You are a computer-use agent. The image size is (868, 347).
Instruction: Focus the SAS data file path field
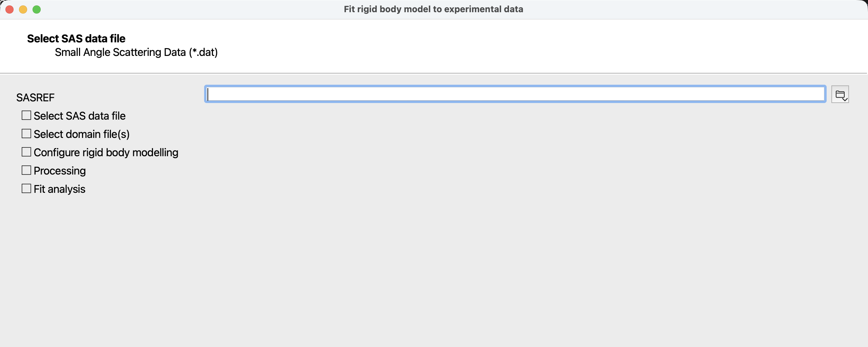515,94
